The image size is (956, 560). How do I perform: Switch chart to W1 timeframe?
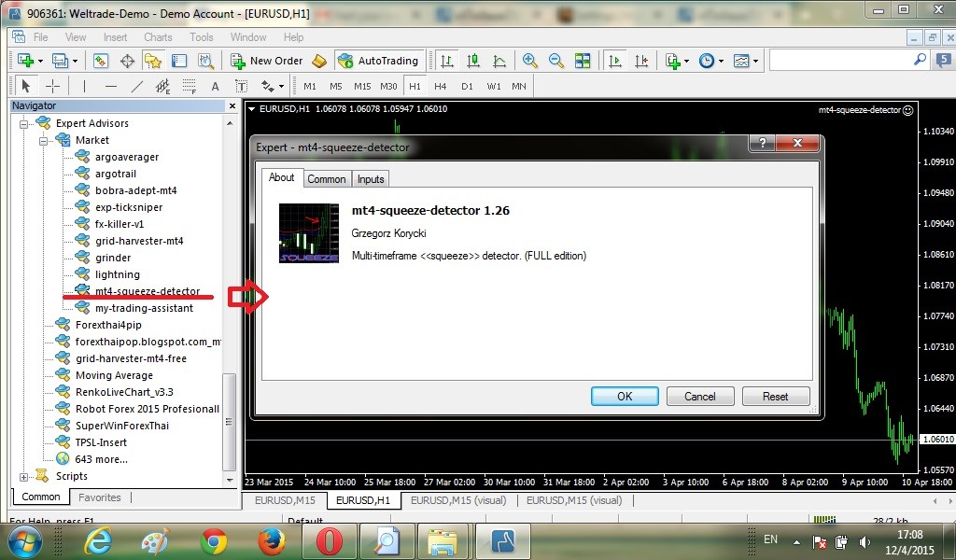[x=493, y=86]
